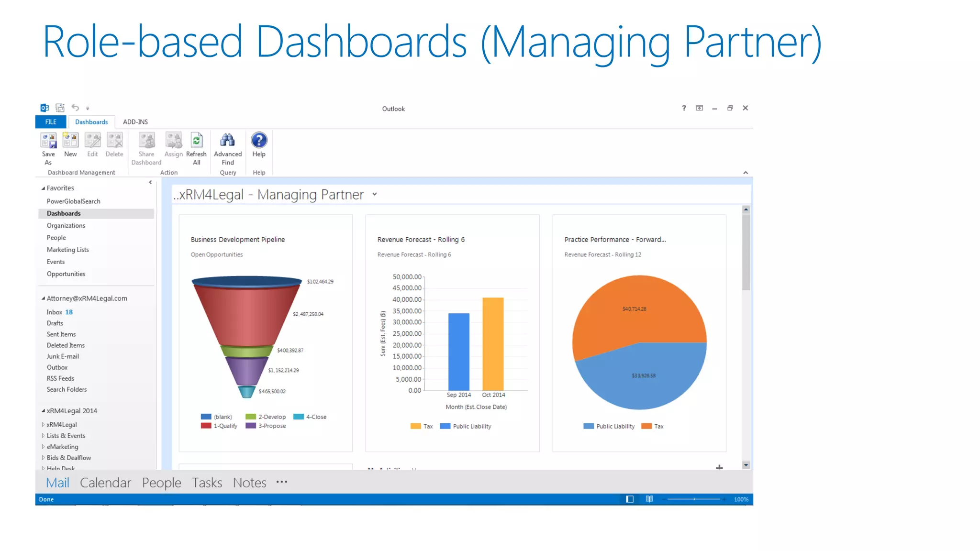Select the Dashboards ribbon tab
The width and height of the screenshot is (980, 551).
[91, 122]
